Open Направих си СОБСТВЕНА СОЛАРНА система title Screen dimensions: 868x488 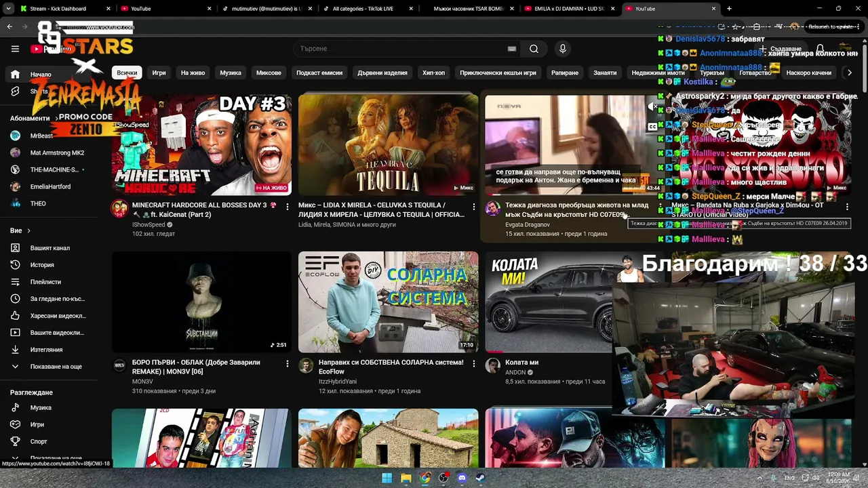tap(391, 367)
